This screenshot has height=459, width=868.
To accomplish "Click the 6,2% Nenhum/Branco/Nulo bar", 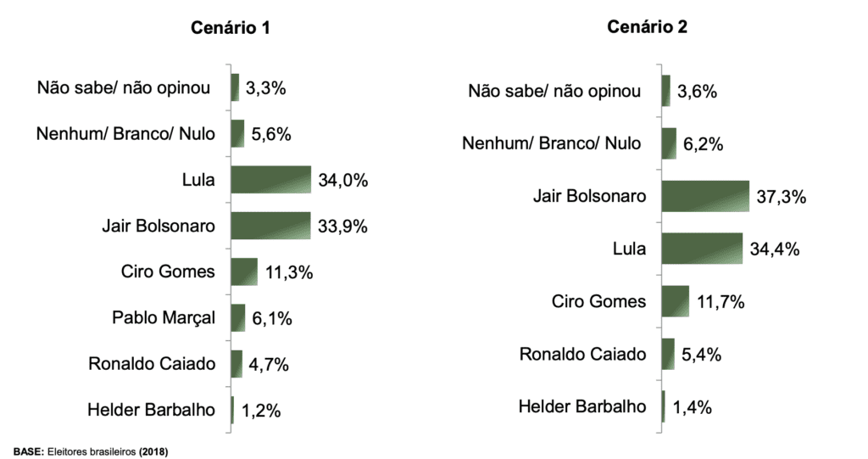I will (669, 143).
